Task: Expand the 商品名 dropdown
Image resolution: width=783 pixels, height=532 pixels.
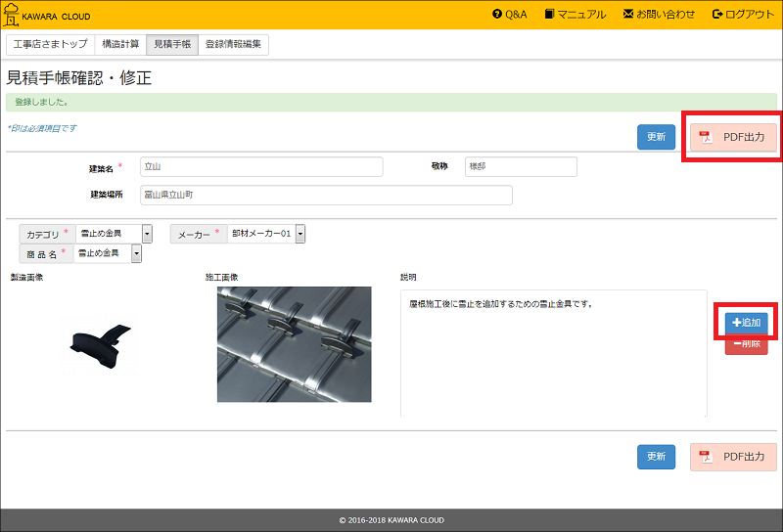Action: pos(136,253)
